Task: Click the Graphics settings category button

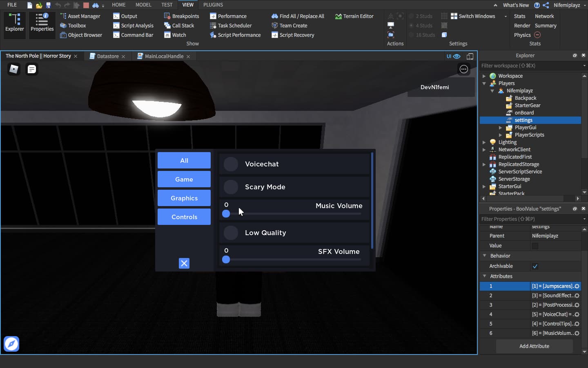Action: click(184, 198)
